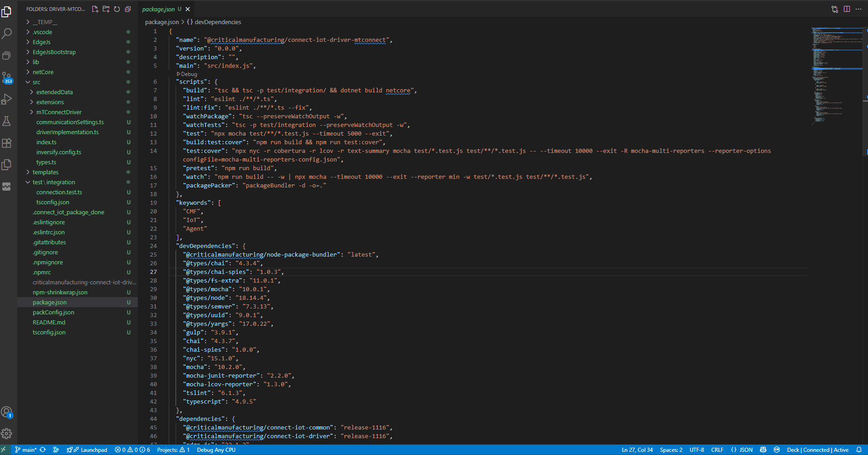
Task: Collapse all folders in explorer
Action: pos(128,9)
